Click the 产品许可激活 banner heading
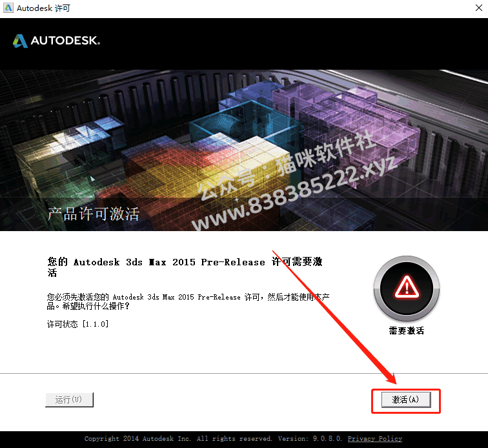The image size is (488, 448). click(94, 214)
